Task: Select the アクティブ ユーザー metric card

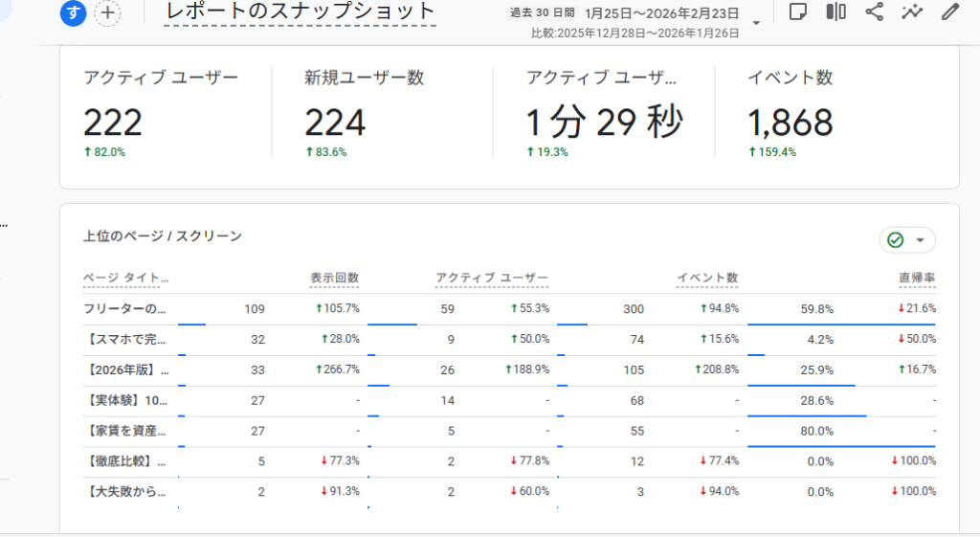Action: tap(161, 115)
